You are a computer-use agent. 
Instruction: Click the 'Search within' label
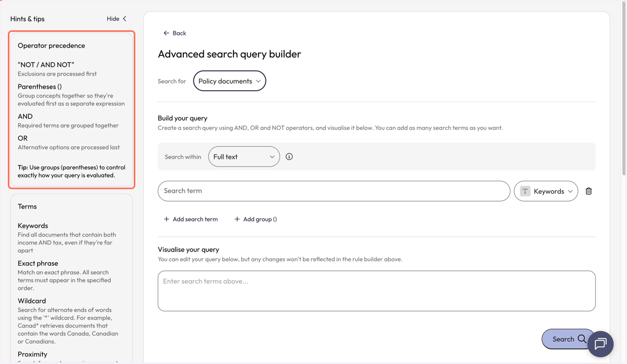pyautogui.click(x=183, y=157)
